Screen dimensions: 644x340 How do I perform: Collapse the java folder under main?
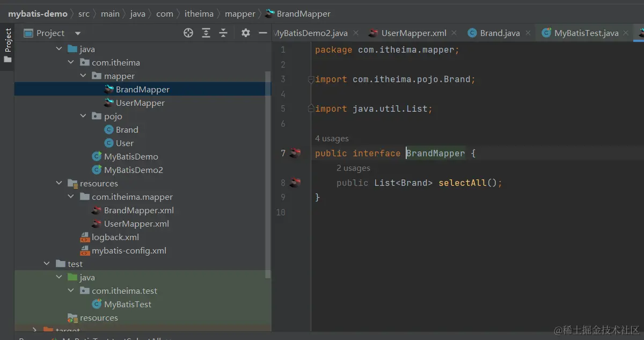[59, 49]
